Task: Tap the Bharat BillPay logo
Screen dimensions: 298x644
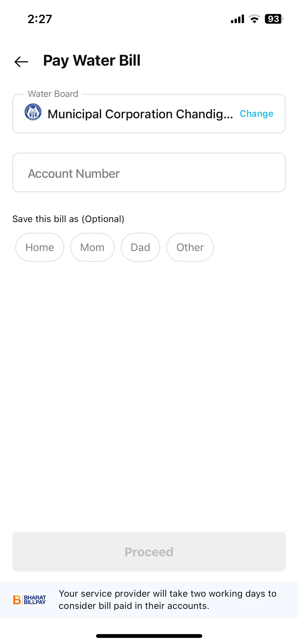Action: [x=30, y=600]
